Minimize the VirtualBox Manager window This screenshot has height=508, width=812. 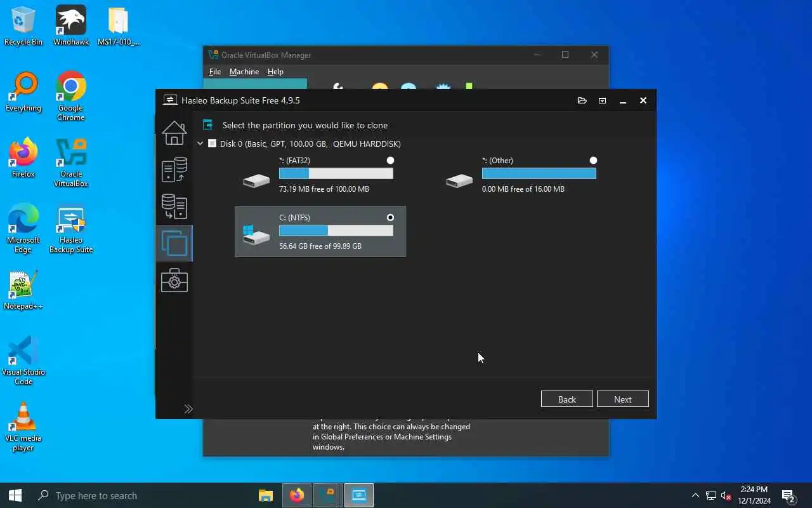[537, 55]
